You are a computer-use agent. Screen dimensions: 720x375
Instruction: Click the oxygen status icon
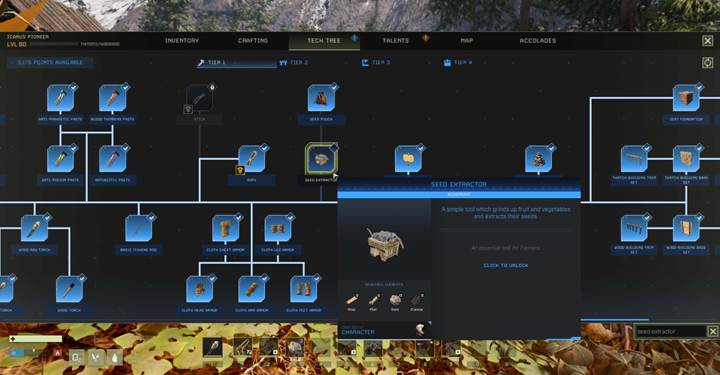(x=77, y=357)
